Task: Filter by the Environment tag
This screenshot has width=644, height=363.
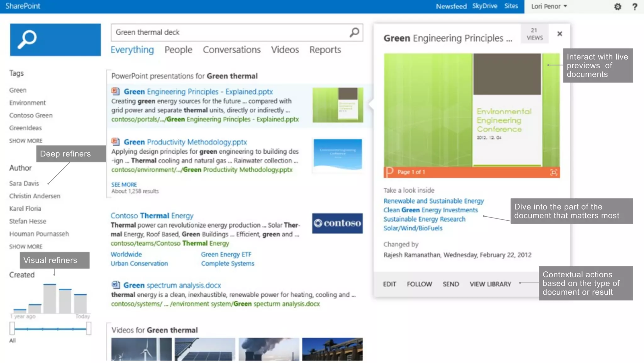Action: [27, 103]
